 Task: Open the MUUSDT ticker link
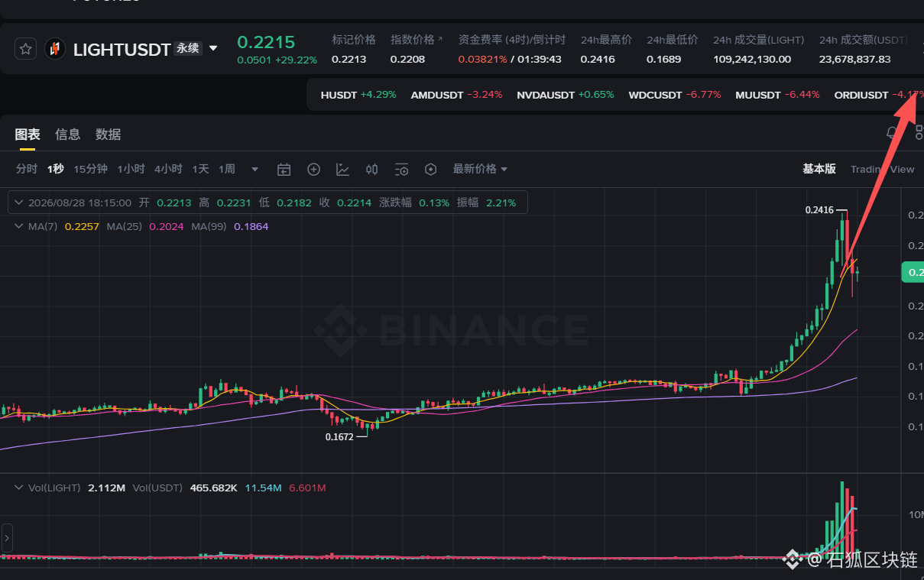(x=777, y=95)
